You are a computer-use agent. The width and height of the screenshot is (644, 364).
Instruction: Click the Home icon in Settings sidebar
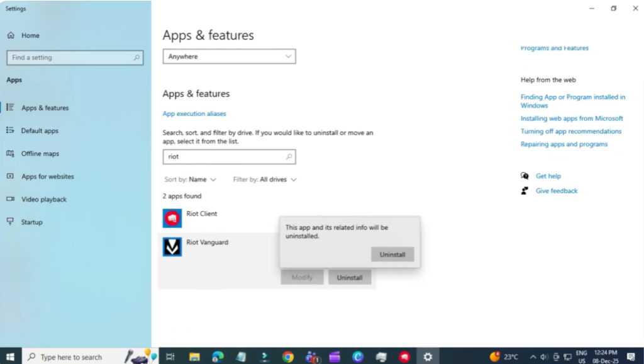[x=11, y=35]
